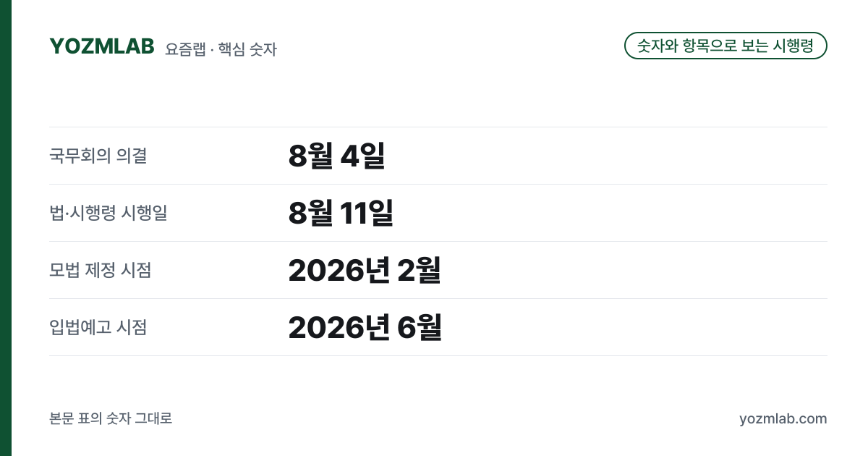Select the 법·시행령 시행일 label
Viewport: 868px width, 456px height.
[x=108, y=213]
